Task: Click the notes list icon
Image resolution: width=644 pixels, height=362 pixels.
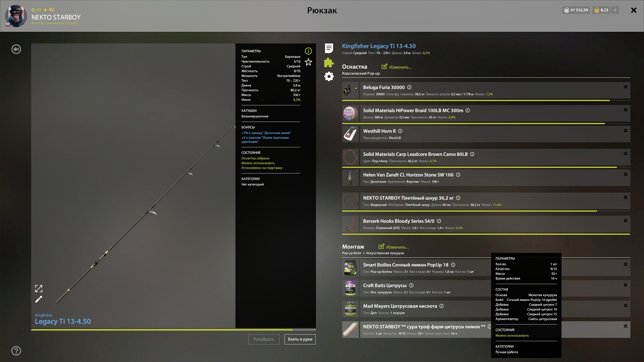Action: [x=329, y=48]
